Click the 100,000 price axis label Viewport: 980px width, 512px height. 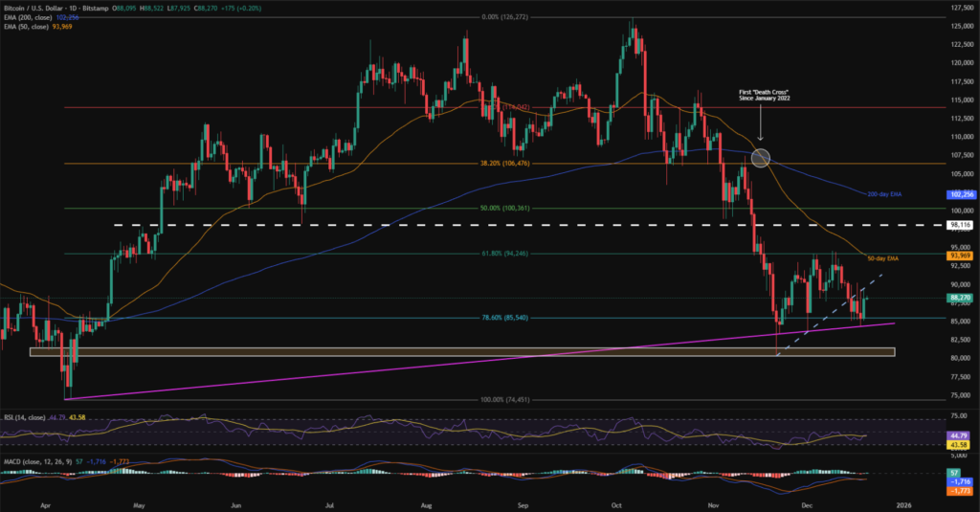pos(962,211)
